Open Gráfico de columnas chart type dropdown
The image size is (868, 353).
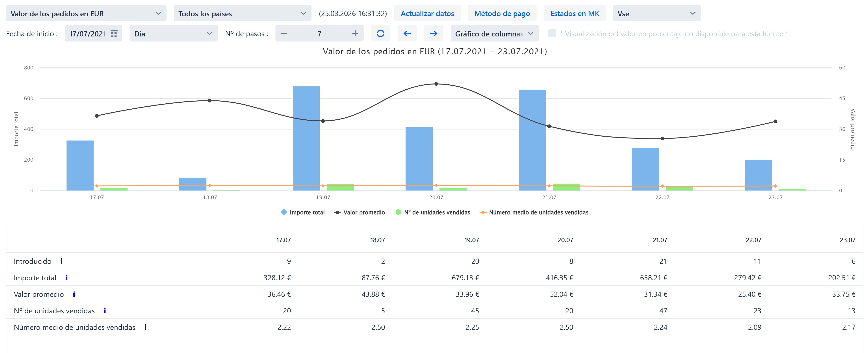[x=494, y=33]
